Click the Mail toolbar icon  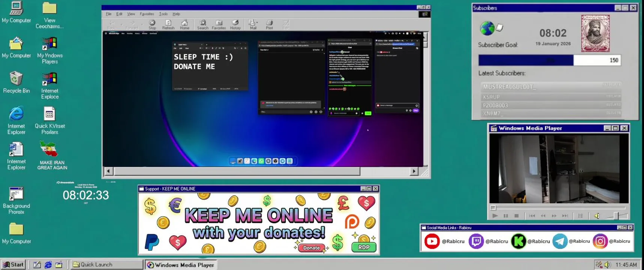pyautogui.click(x=253, y=25)
